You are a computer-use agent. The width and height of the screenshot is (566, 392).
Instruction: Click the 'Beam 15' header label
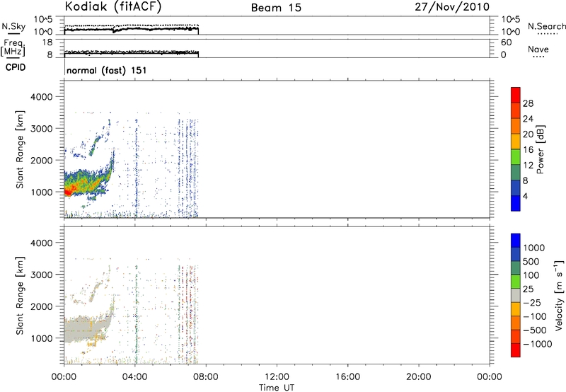(276, 8)
